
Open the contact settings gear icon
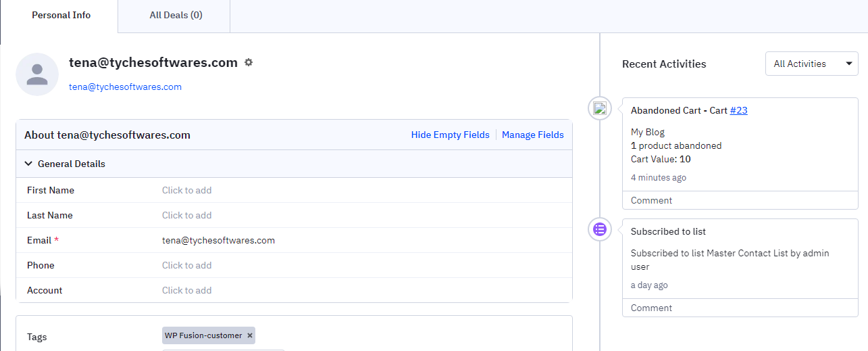pyautogui.click(x=249, y=62)
